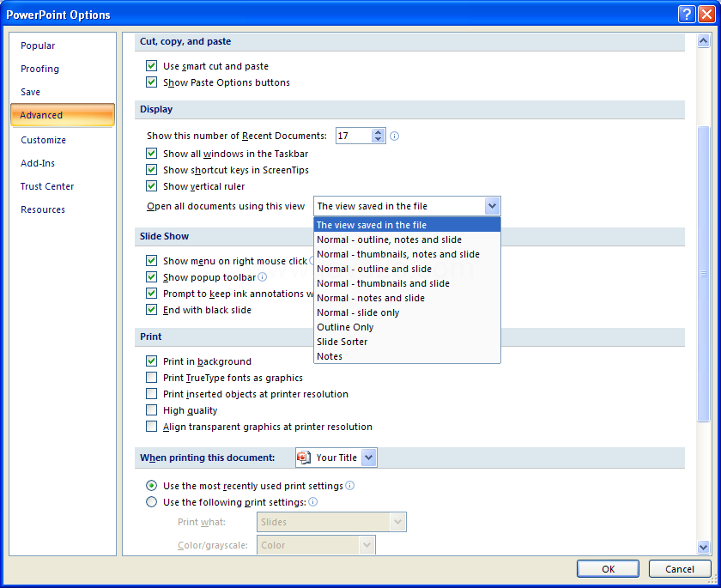Click the Cancel button
The image size is (721, 588).
tap(680, 569)
